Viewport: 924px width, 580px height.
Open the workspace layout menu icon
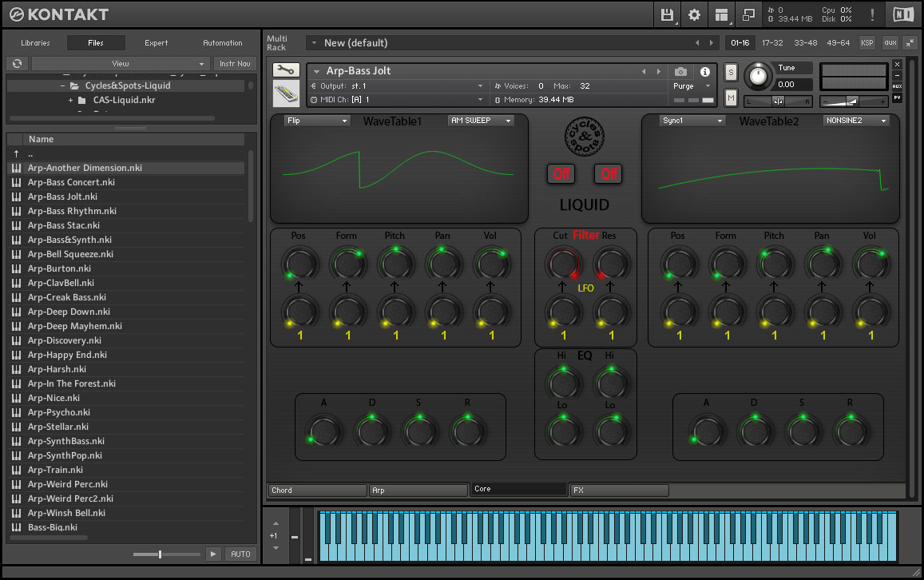coord(721,14)
